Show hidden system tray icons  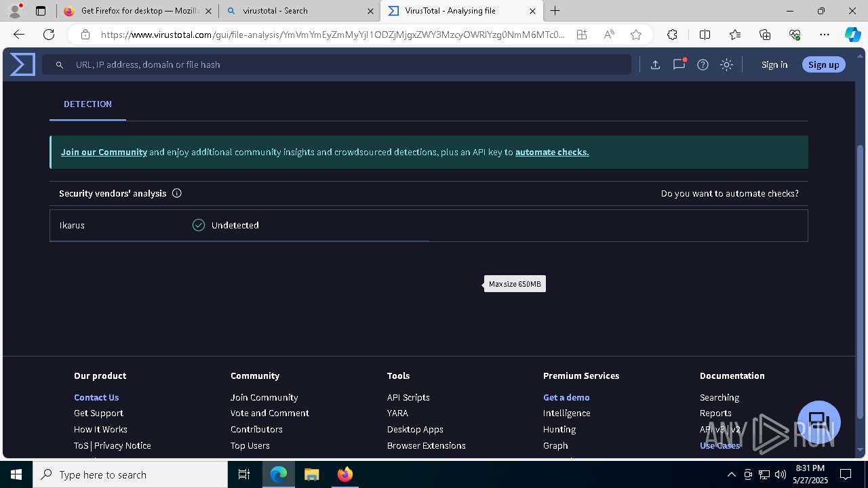731,474
